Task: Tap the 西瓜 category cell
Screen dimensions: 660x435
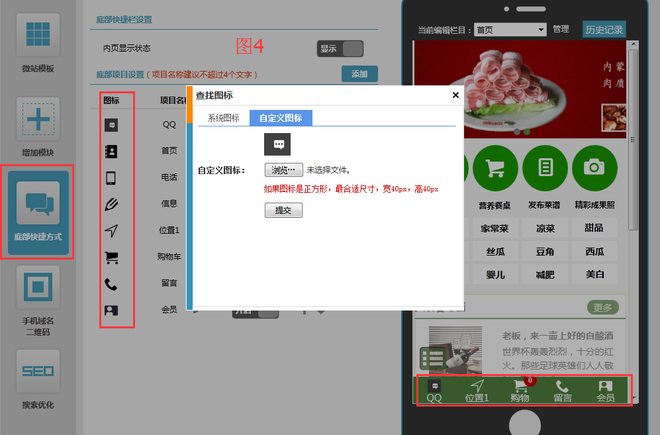Action: click(594, 252)
